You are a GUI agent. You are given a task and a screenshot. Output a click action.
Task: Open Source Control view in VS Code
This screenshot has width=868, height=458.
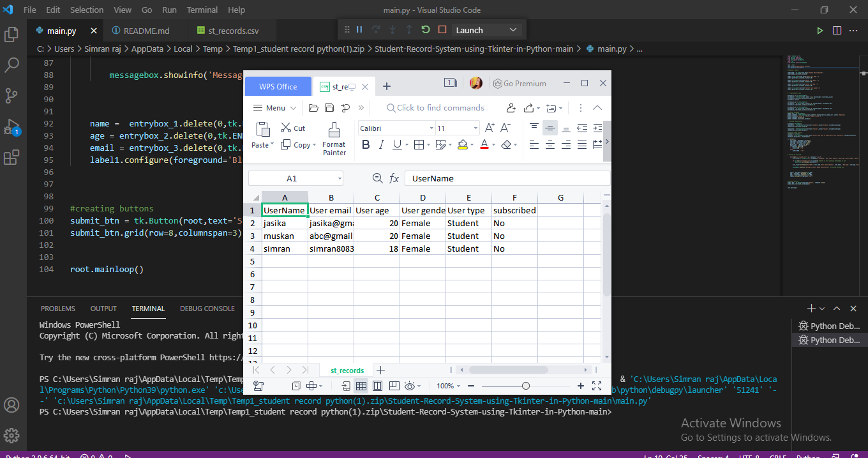[11, 95]
